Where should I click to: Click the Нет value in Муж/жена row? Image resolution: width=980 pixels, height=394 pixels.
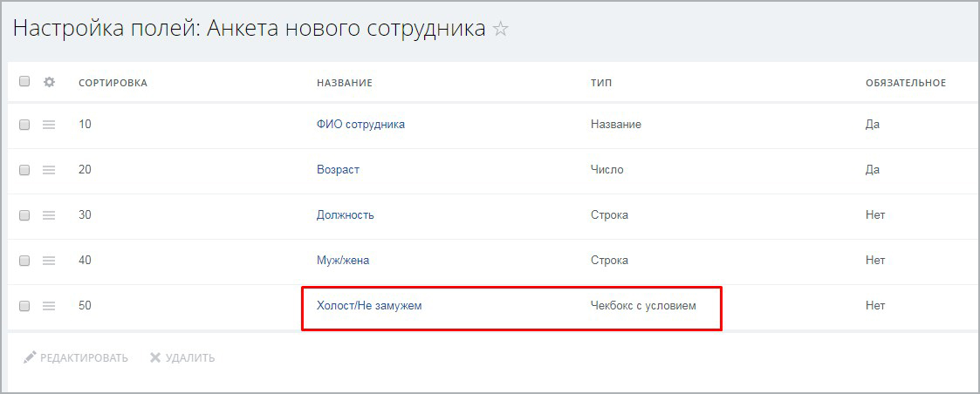click(x=875, y=261)
